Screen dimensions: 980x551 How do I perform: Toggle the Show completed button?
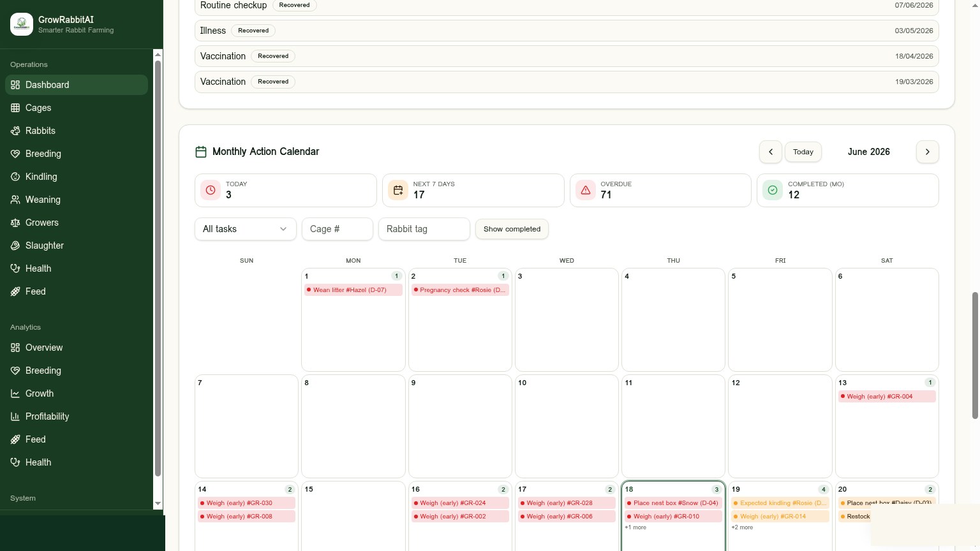[512, 229]
